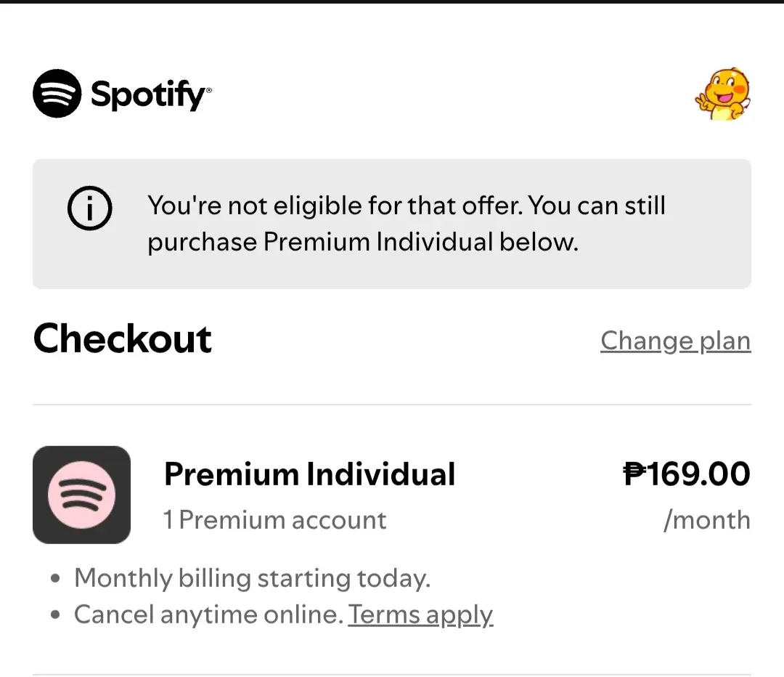Viewport: 784px width, 677px height.
Task: Click the Cancel anytime online text
Action: (x=209, y=615)
